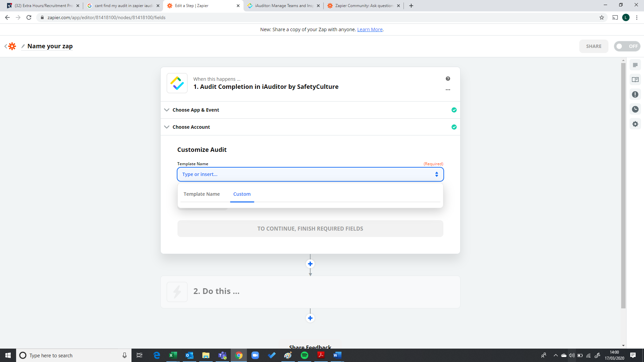
Task: Click the page vertical scrollbar
Action: [x=623, y=186]
